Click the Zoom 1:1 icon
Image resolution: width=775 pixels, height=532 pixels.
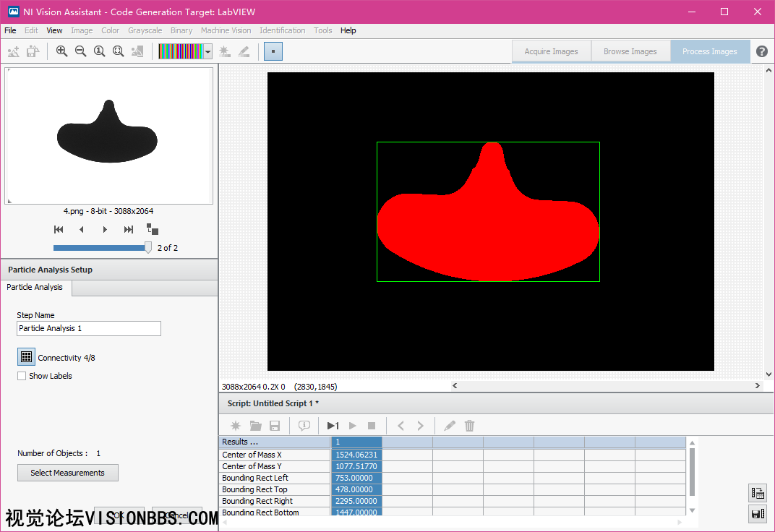pyautogui.click(x=99, y=51)
